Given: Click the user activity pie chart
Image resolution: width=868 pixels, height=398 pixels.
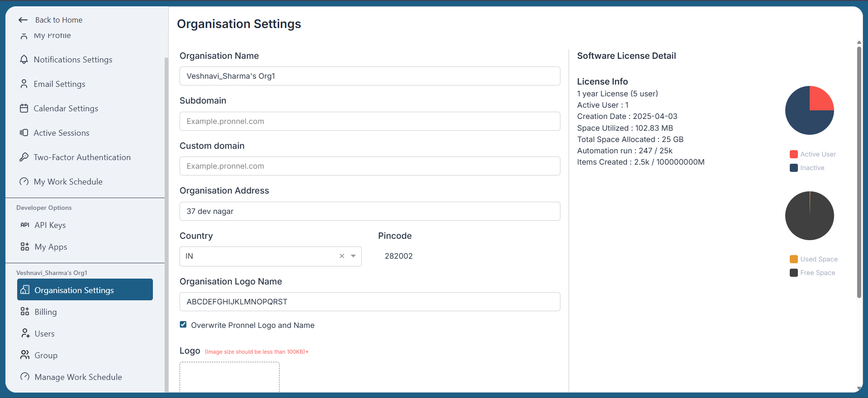Looking at the screenshot, I should [810, 110].
